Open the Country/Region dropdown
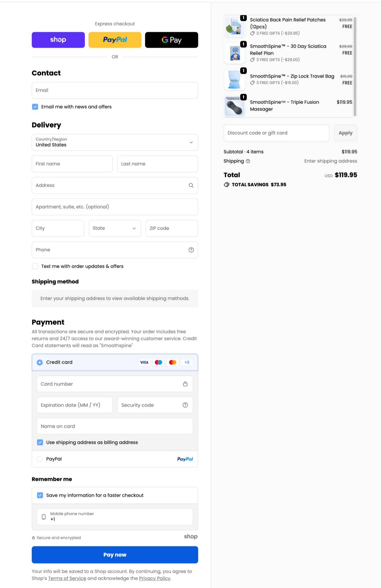The image size is (381, 588). (115, 142)
